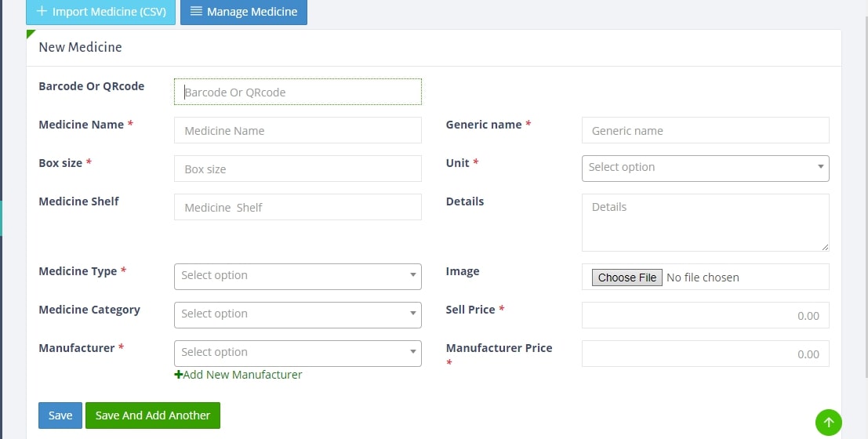Select the Box size input
This screenshot has height=439, width=868.
click(298, 169)
